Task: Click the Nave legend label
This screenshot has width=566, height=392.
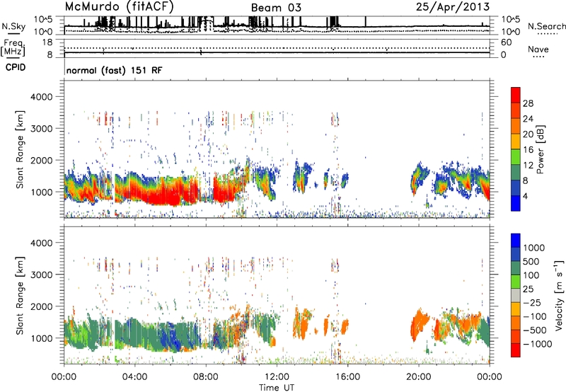Action: click(x=538, y=49)
